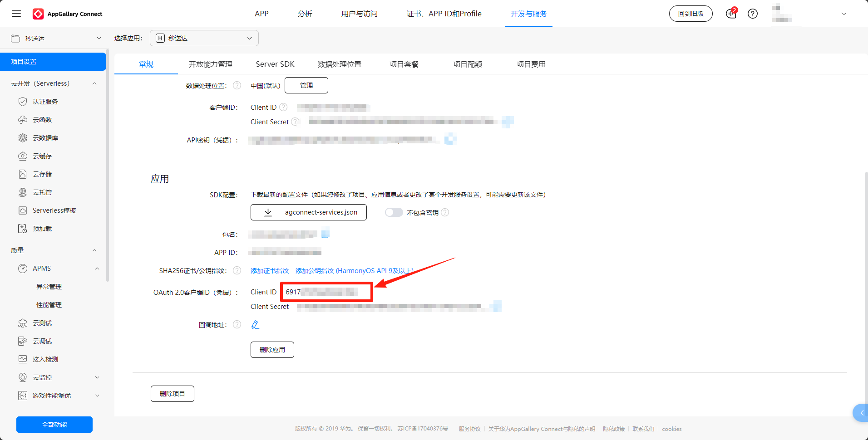
Task: Toggle the 不包含密钥 switch
Action: pos(394,212)
